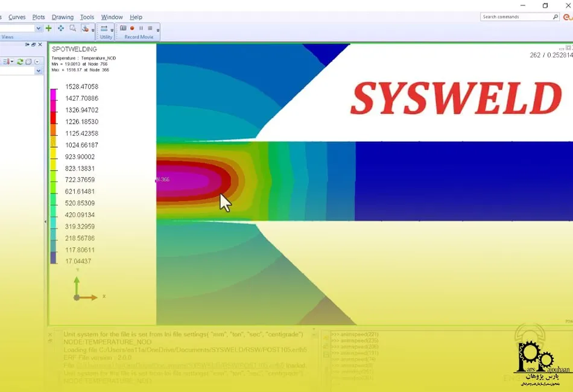The image size is (573, 392).
Task: Expand the Record Movie toolbar overflow arrow
Action: pos(157,30)
